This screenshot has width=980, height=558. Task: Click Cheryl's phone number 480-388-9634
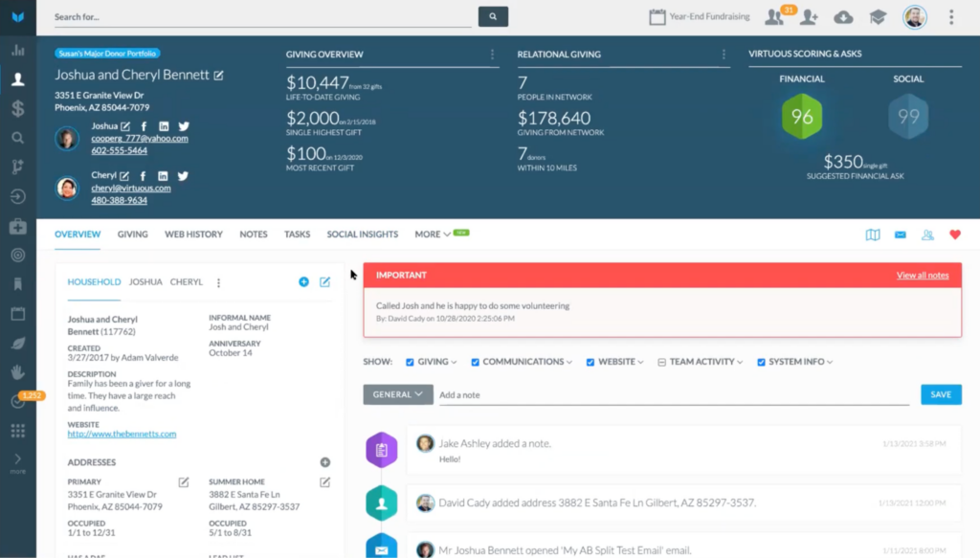pyautogui.click(x=120, y=201)
